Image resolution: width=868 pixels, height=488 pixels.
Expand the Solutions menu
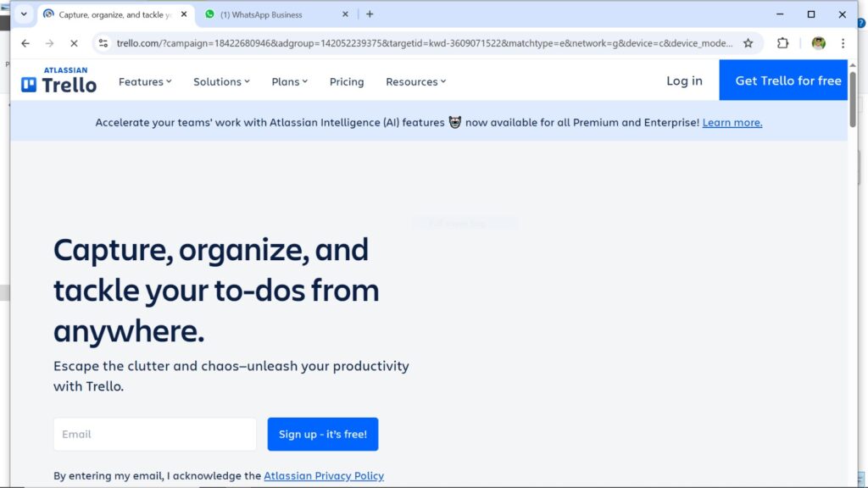(221, 81)
